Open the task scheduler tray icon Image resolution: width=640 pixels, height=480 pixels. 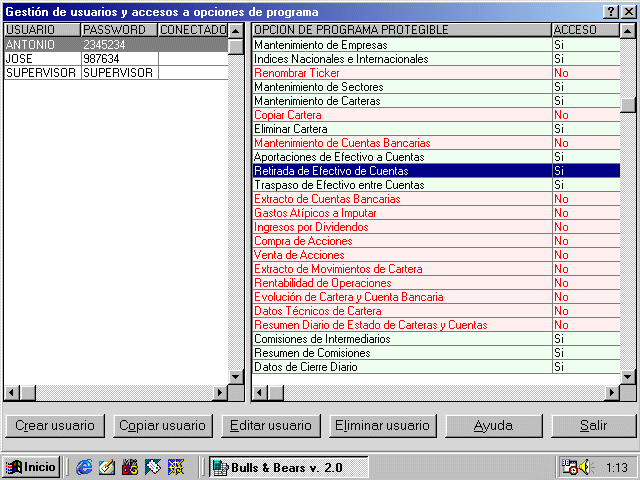(570, 467)
